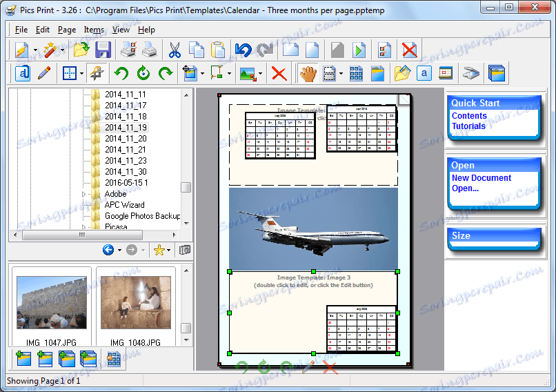Open the Items menu
556x392 pixels.
click(94, 30)
